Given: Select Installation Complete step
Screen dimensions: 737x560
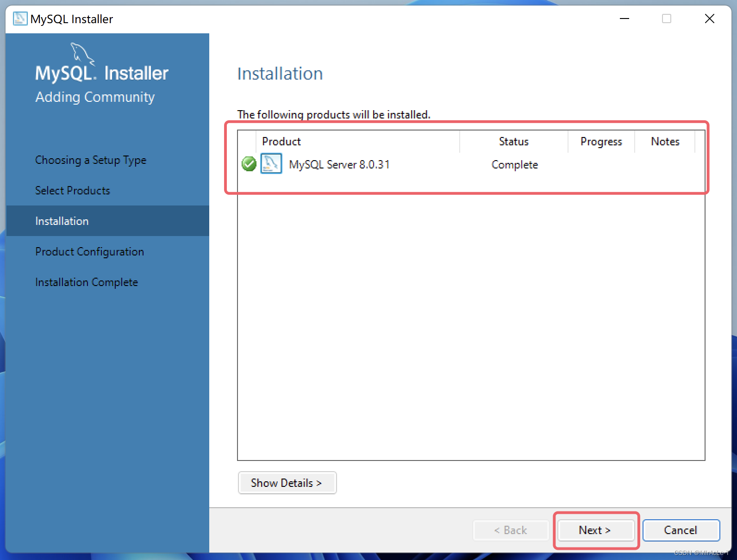Looking at the screenshot, I should coord(87,282).
